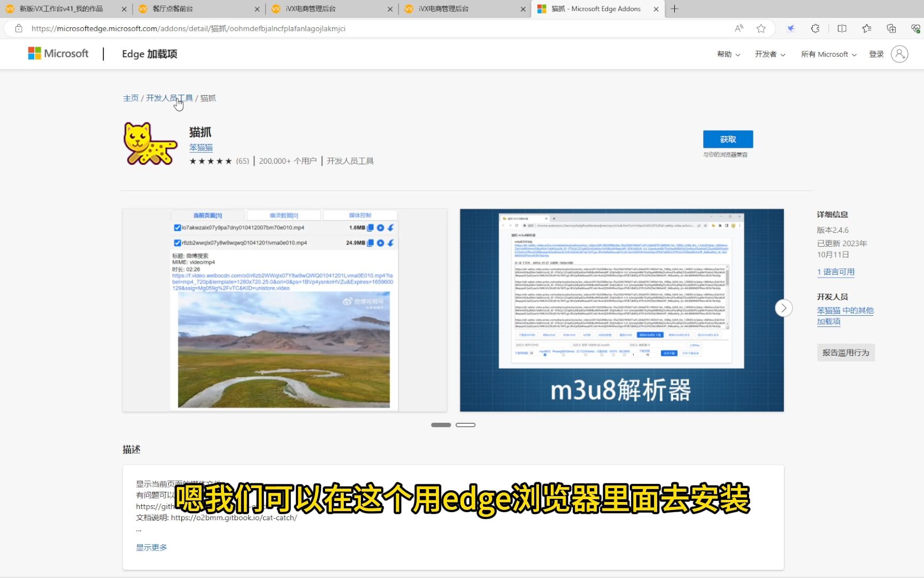Open 笨猫猫 中的其他加载项 link
This screenshot has height=578, width=924.
point(845,316)
